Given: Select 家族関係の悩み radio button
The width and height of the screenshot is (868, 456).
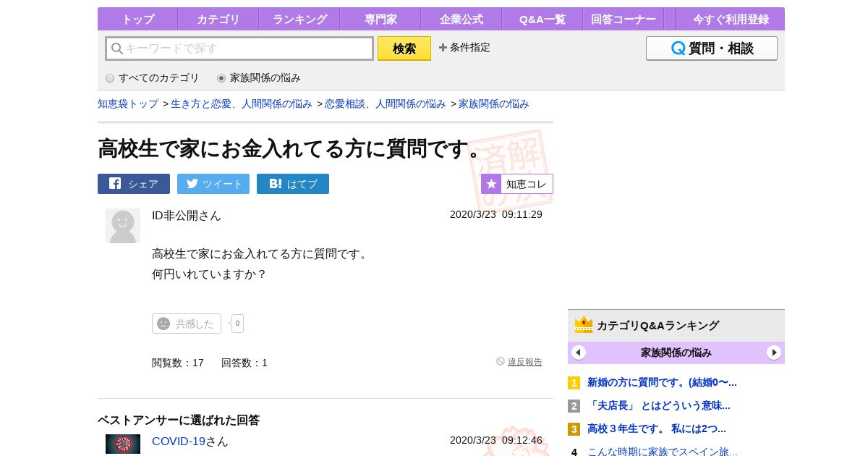Looking at the screenshot, I should pos(221,78).
